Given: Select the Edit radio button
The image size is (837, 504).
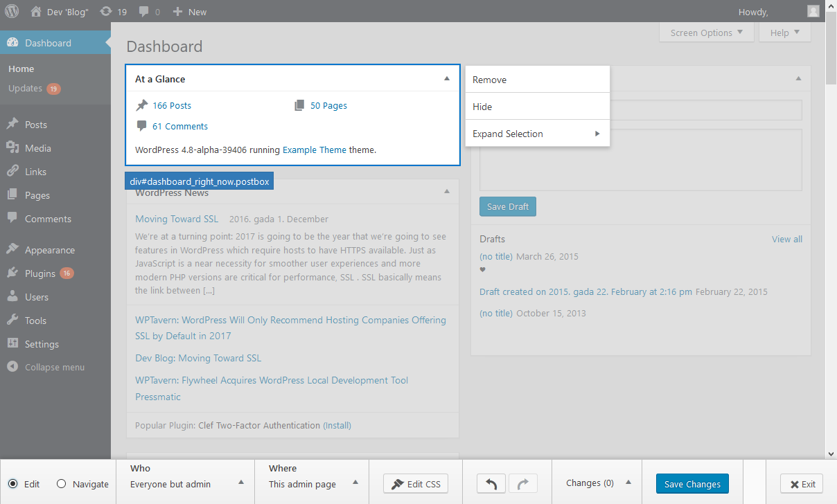Looking at the screenshot, I should click(x=13, y=484).
